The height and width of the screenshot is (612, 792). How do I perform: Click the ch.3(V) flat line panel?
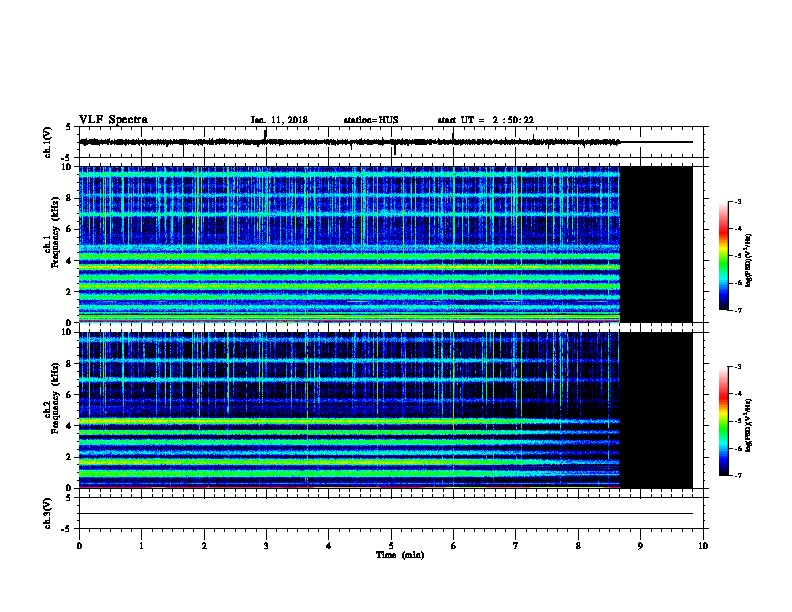(x=391, y=513)
